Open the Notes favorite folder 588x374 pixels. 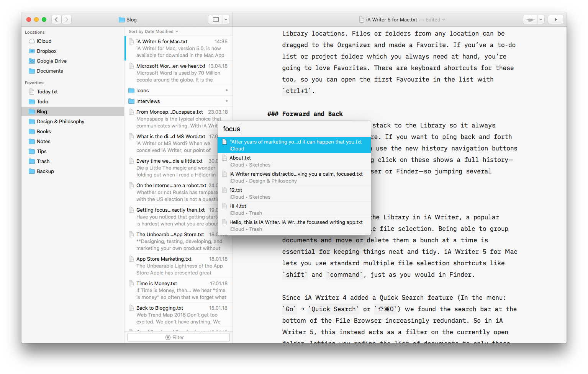click(x=73, y=141)
